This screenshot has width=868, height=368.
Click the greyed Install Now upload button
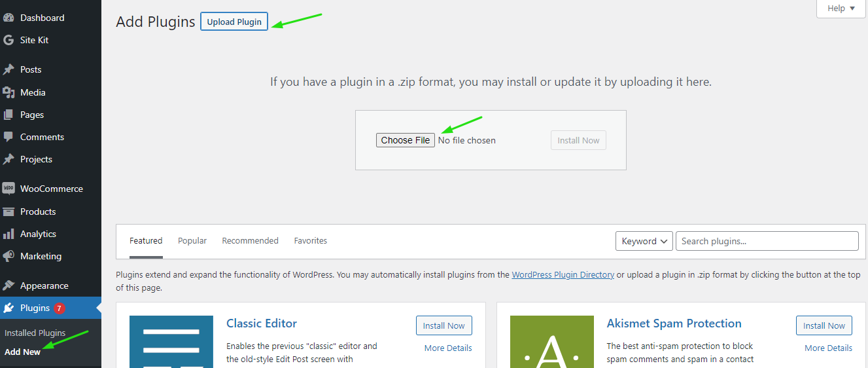578,140
